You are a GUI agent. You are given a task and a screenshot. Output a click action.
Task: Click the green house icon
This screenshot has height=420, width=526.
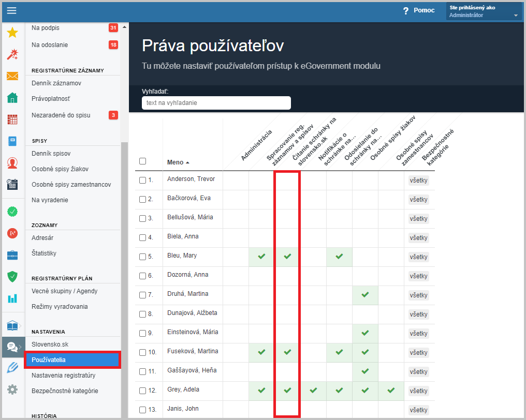pyautogui.click(x=12, y=98)
